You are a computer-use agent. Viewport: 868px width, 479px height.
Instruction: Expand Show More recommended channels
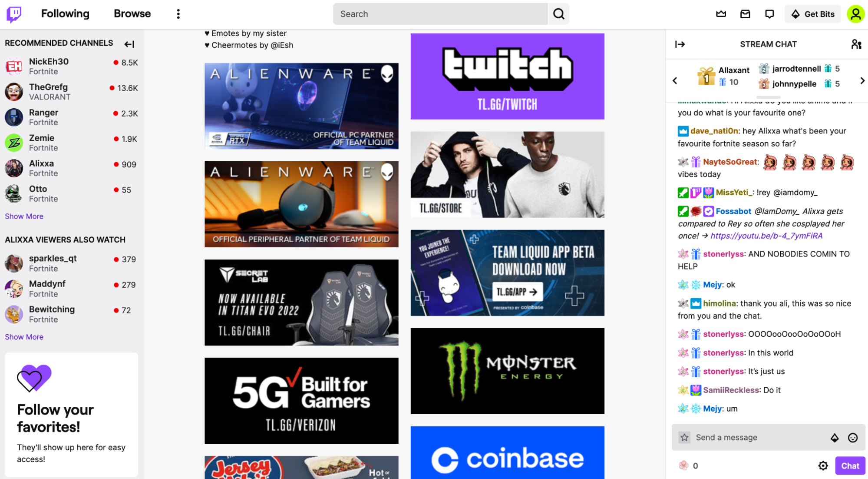24,216
